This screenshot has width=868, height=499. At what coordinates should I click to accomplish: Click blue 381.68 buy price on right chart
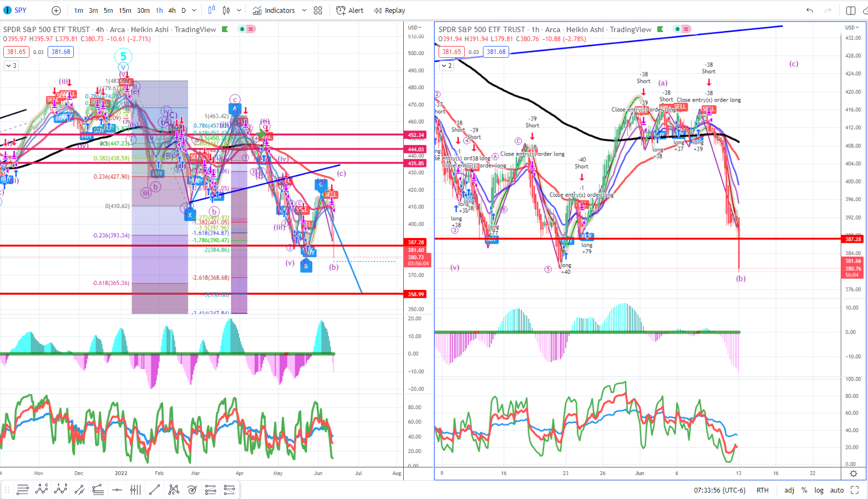coord(496,52)
